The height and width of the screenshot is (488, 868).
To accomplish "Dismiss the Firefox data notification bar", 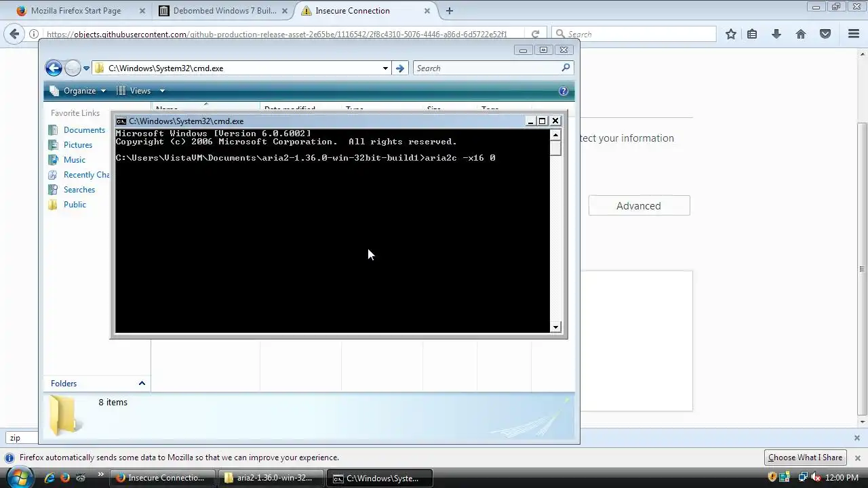I will 856,457.
